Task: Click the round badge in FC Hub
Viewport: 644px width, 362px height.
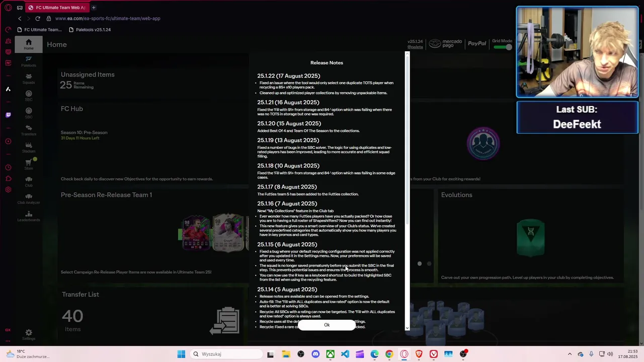Action: point(483,143)
